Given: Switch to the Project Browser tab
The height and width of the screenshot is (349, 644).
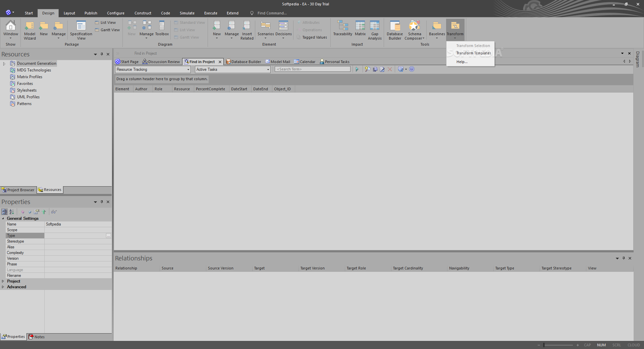Looking at the screenshot, I should click(18, 190).
